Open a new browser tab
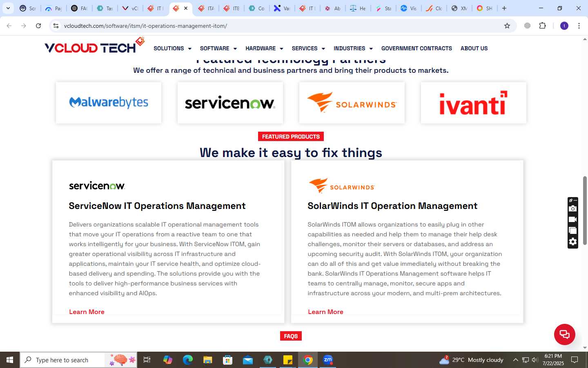 504,8
